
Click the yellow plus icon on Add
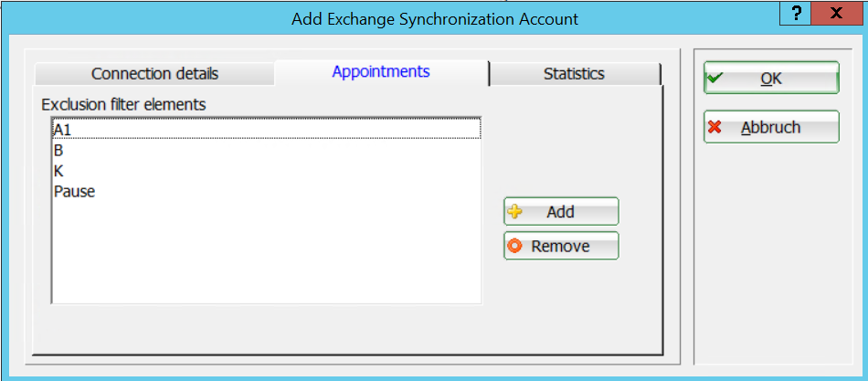coord(514,212)
